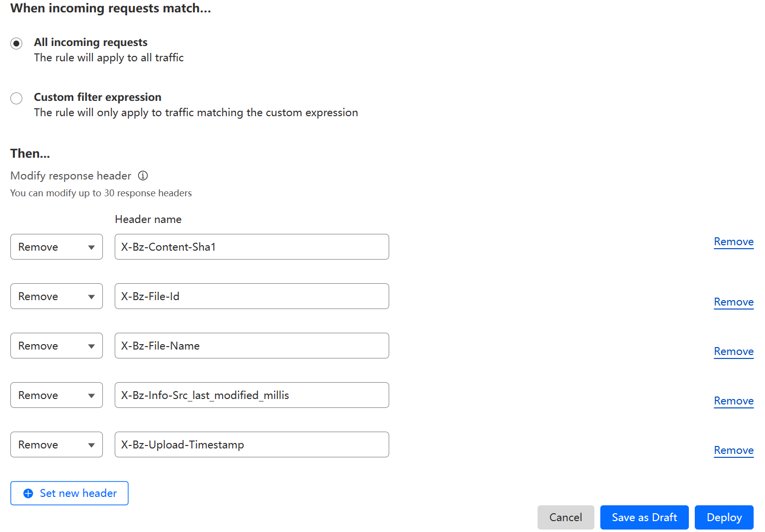Screen dimensions: 765x532
Task: Click the X-Bz-File-Id header name field
Action: pyautogui.click(x=252, y=296)
